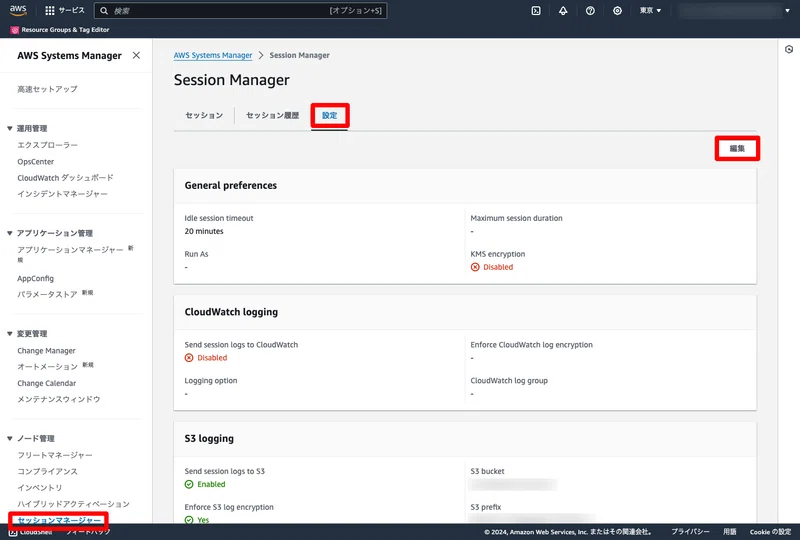The height and width of the screenshot is (540, 800).
Task: Open Cookie の設定 in footer
Action: [x=770, y=532]
